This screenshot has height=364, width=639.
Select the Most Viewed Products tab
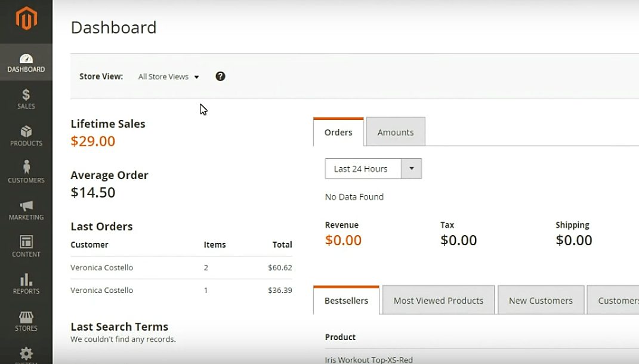pos(438,300)
